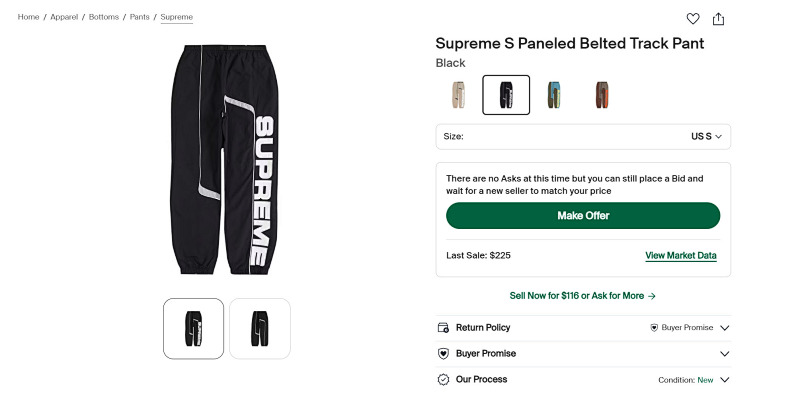
Task: Choose the brown and orange colorway
Action: pyautogui.click(x=602, y=95)
